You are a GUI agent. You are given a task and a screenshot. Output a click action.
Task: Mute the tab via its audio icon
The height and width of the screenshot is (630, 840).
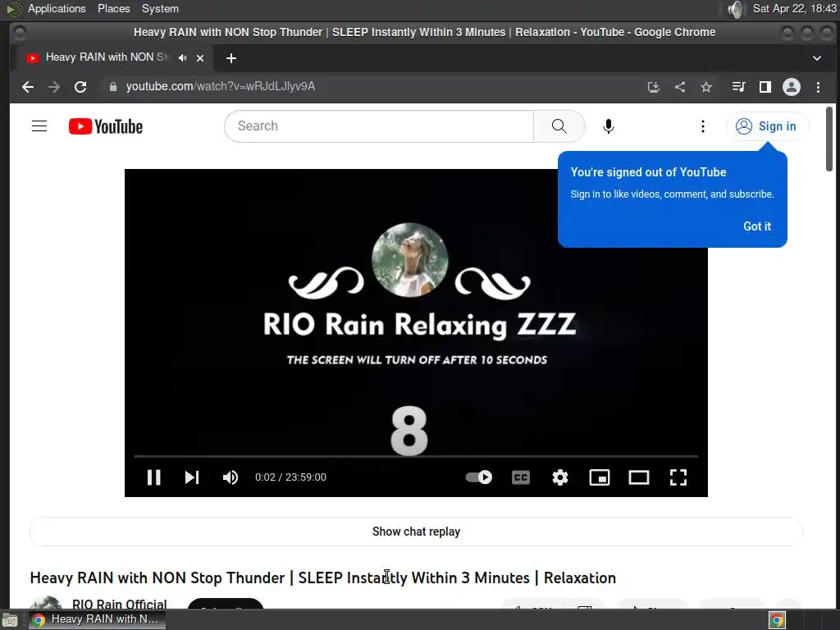(183, 58)
